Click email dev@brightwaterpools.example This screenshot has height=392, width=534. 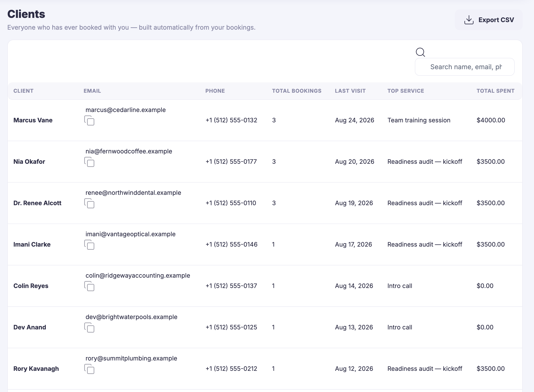click(x=131, y=317)
